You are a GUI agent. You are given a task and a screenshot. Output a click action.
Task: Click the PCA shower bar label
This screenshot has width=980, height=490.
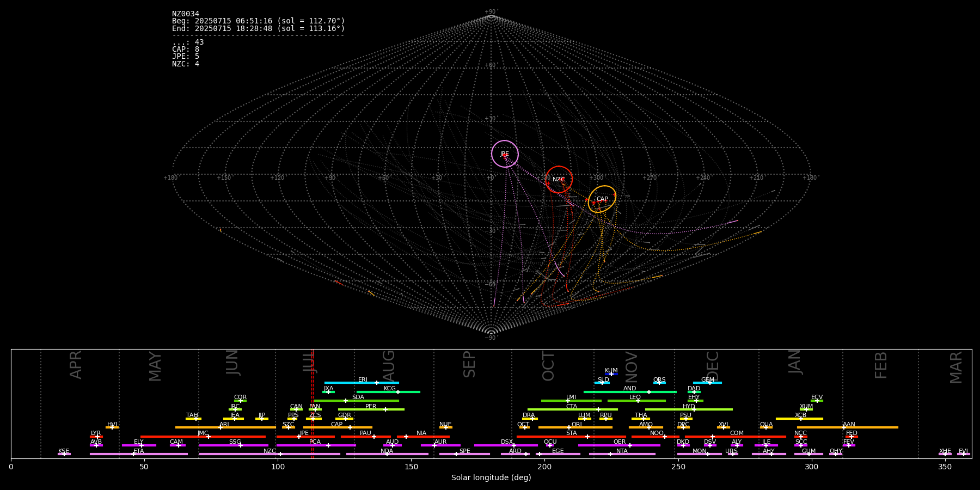315,442
